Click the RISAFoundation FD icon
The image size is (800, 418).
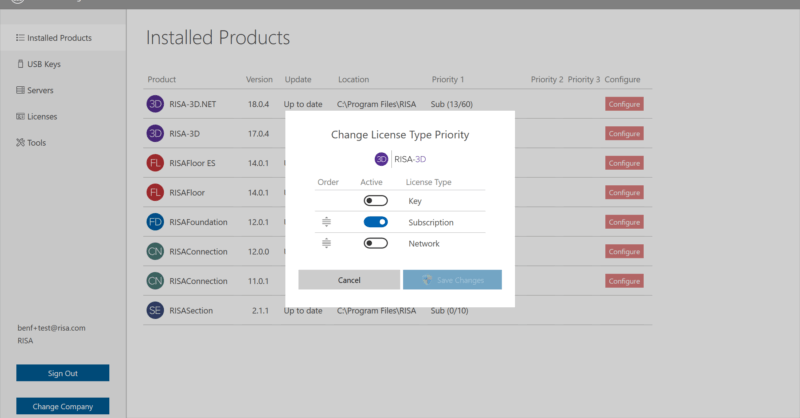point(155,222)
